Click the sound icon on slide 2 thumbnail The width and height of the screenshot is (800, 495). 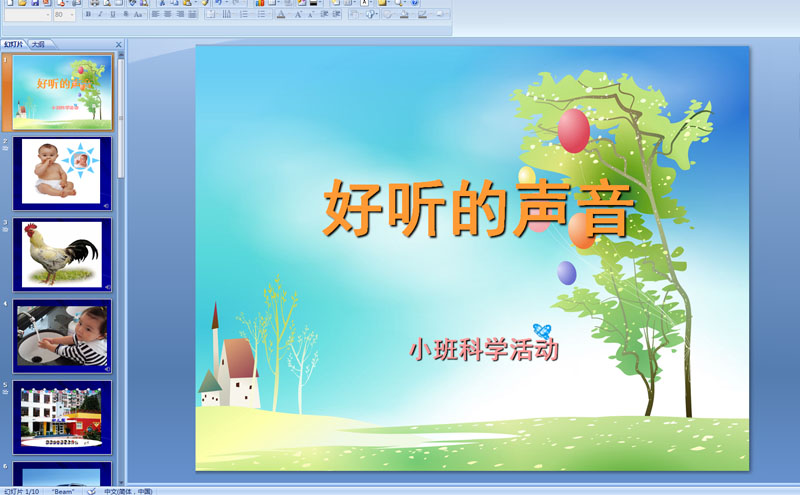[107, 206]
